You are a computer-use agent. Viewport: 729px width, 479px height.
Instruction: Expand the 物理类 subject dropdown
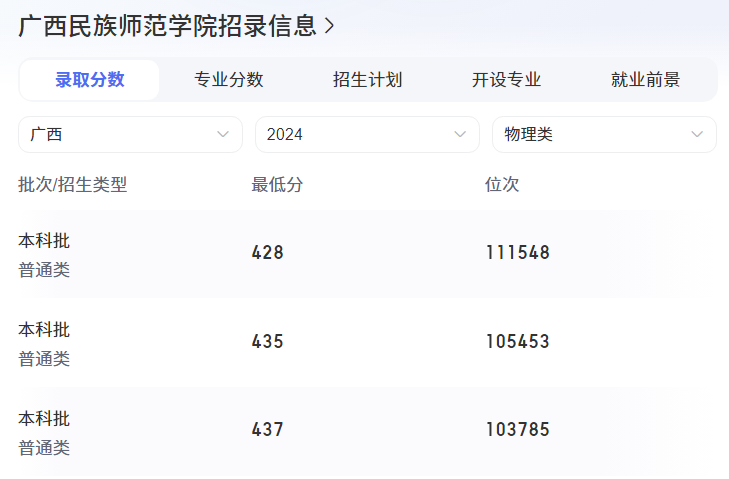(604, 134)
